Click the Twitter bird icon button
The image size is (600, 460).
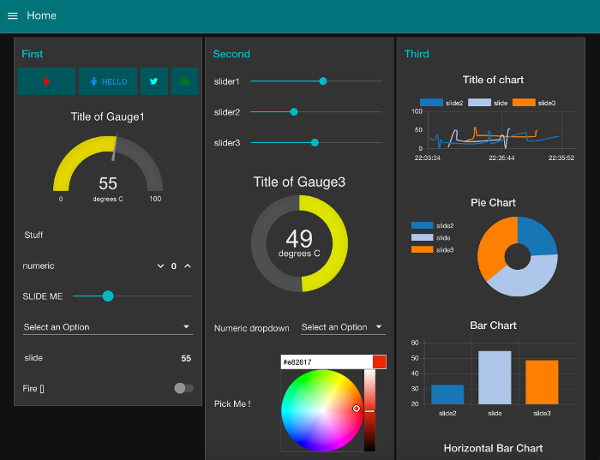coord(154,81)
